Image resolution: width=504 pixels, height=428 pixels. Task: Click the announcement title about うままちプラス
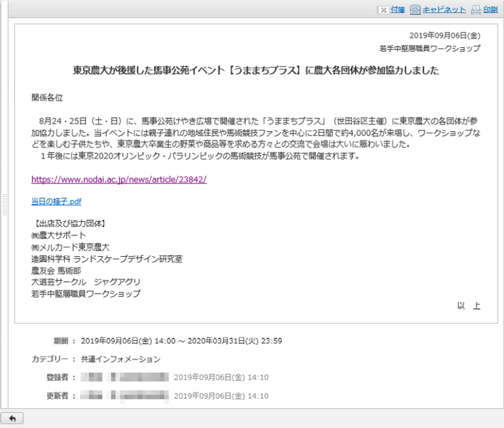255,71
